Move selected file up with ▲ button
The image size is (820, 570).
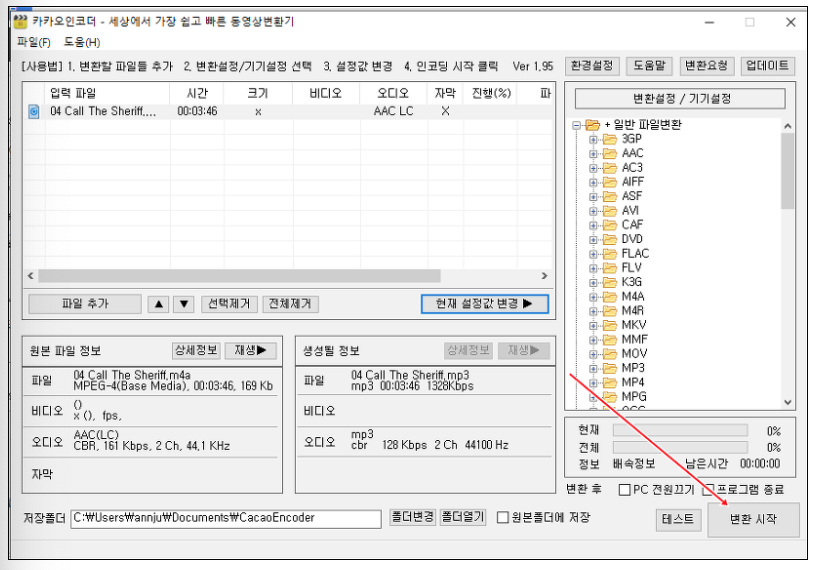point(158,304)
